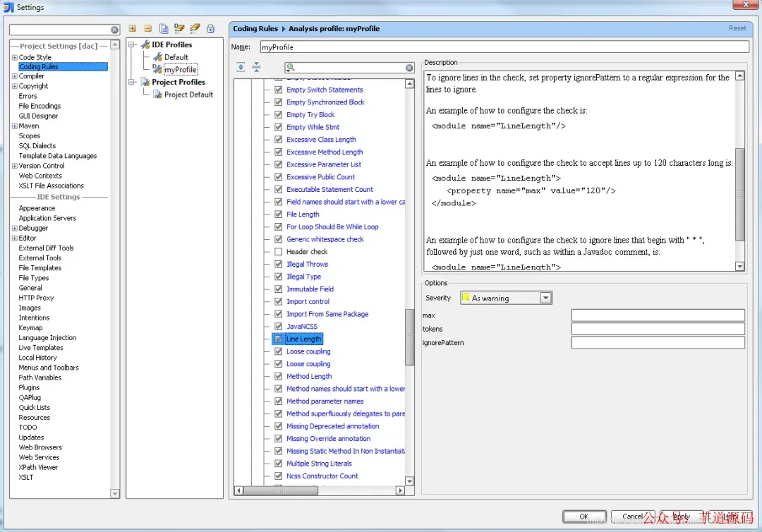
Task: Click the ignorePattern input field
Action: [658, 342]
